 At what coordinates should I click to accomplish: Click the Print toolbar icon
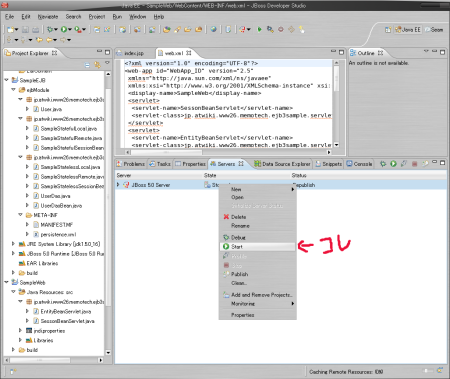coord(35,30)
